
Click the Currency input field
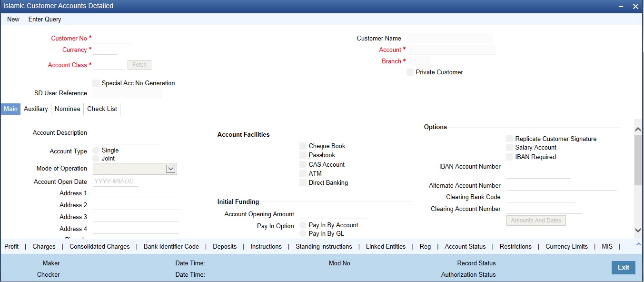click(105, 50)
